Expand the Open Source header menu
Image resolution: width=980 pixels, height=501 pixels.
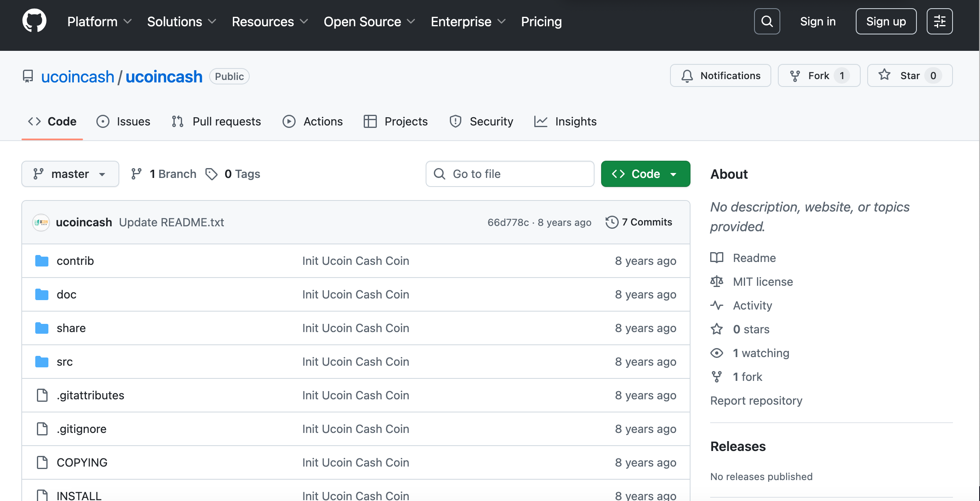pyautogui.click(x=369, y=21)
